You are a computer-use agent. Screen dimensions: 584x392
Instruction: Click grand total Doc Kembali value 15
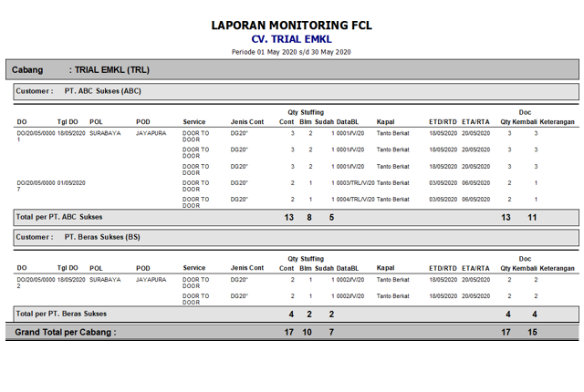532,332
